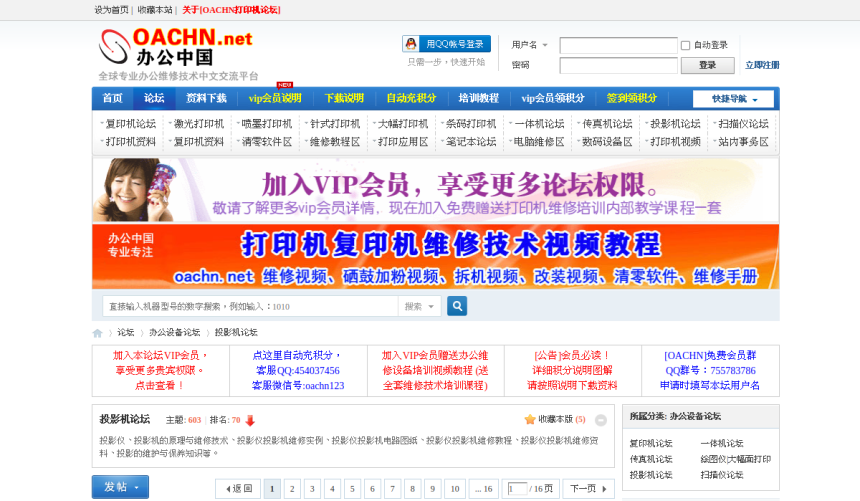860x501 pixels.
Task: Focus the username input field
Action: (x=618, y=45)
